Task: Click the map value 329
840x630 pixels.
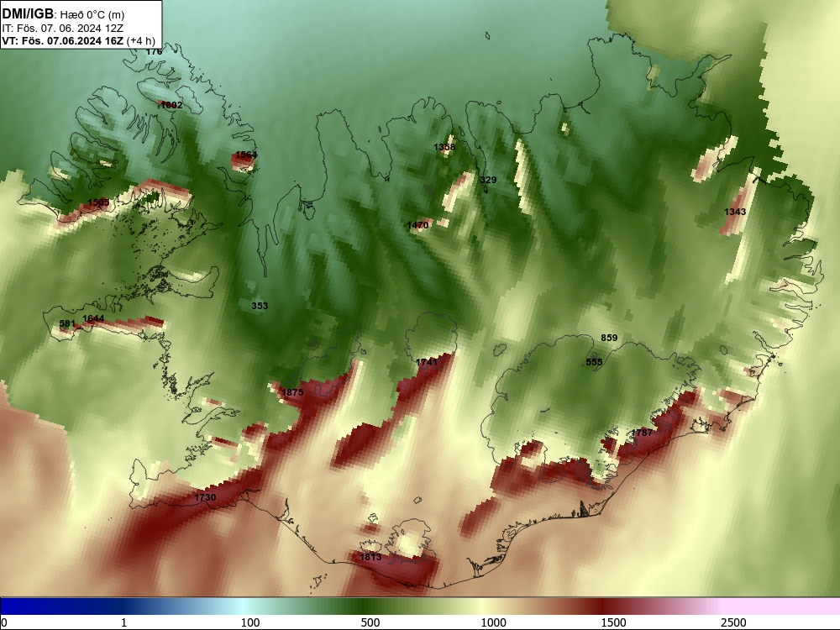Action: [x=488, y=180]
